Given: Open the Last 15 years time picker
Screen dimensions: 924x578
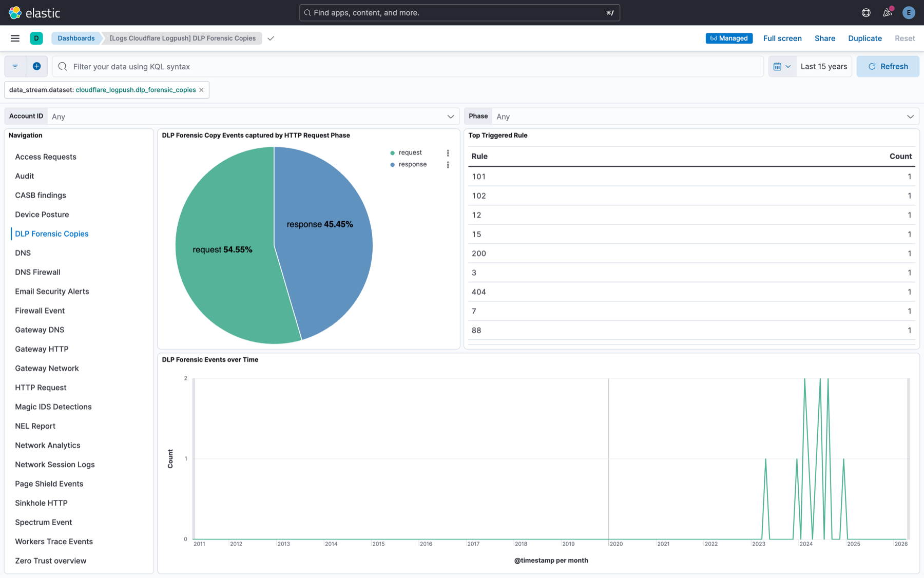Looking at the screenshot, I should click(824, 66).
